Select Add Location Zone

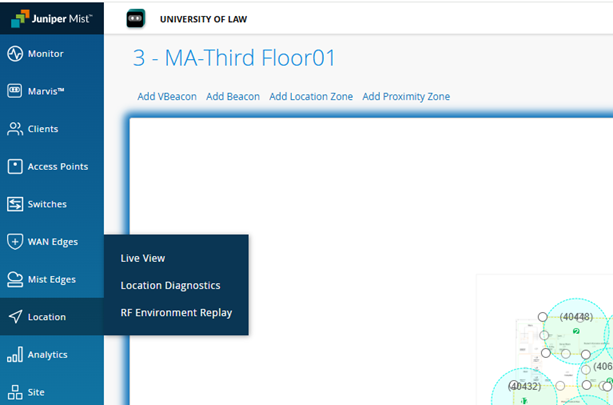click(311, 97)
